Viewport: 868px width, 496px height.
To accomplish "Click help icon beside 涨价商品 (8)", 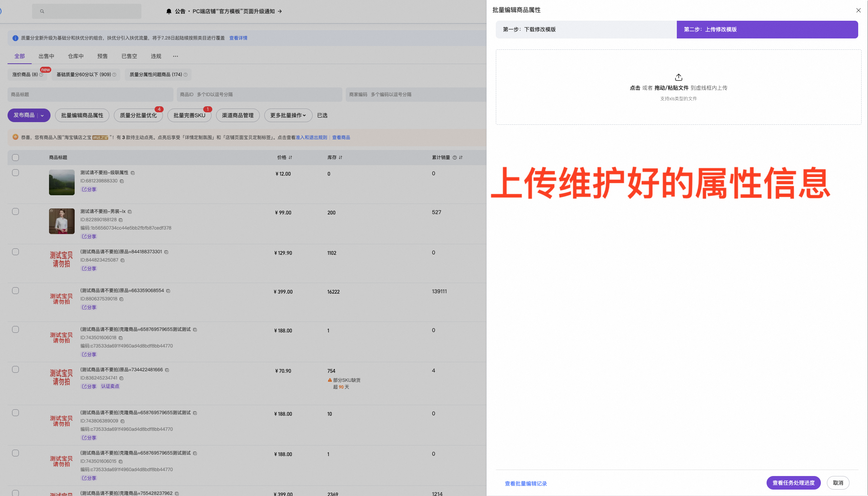I will [x=41, y=75].
